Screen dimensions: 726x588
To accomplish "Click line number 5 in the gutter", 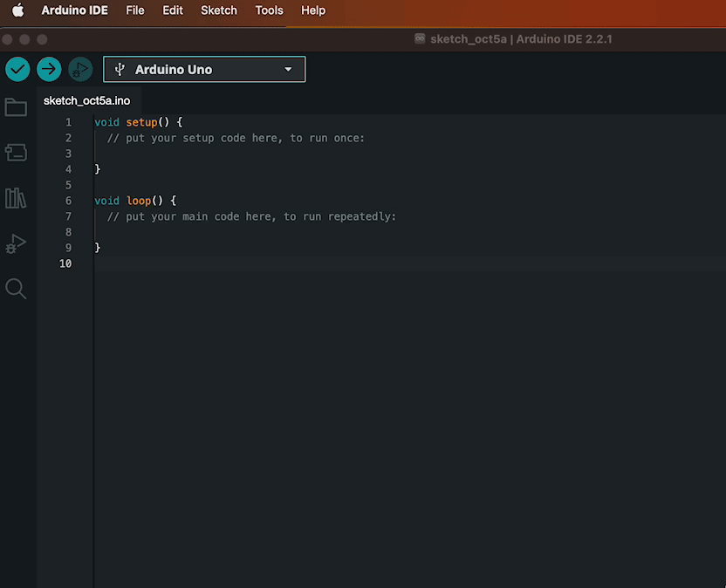I will pos(69,185).
